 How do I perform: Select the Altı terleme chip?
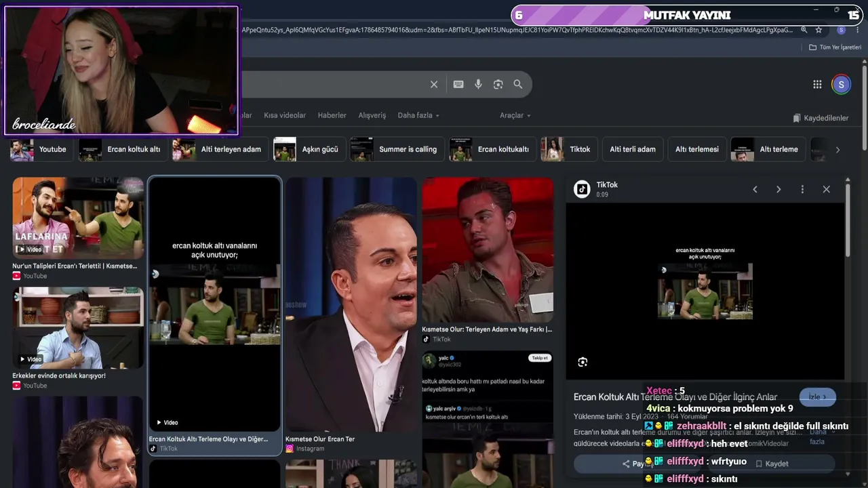point(768,149)
